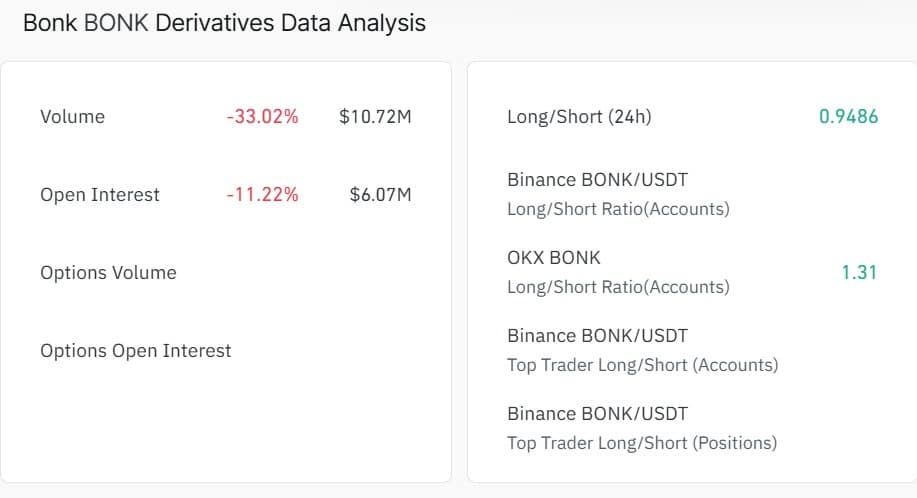Viewport: 917px width, 498px height.
Task: Click Long/Short Ratio(Accounts) text under first Binance BONK/USDT
Action: click(618, 209)
